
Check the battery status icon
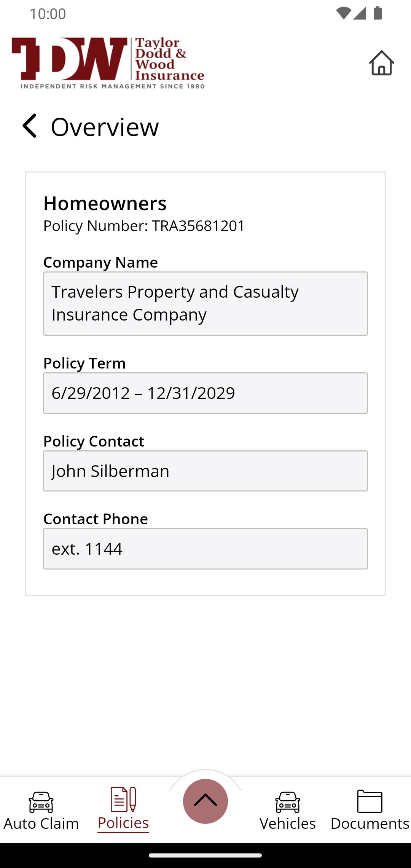point(378,13)
